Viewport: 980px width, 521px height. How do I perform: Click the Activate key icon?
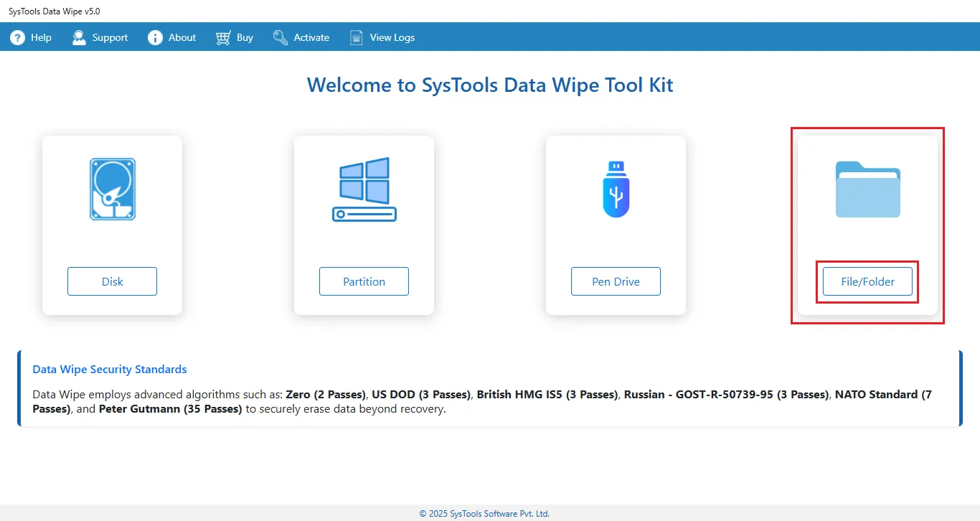(281, 37)
